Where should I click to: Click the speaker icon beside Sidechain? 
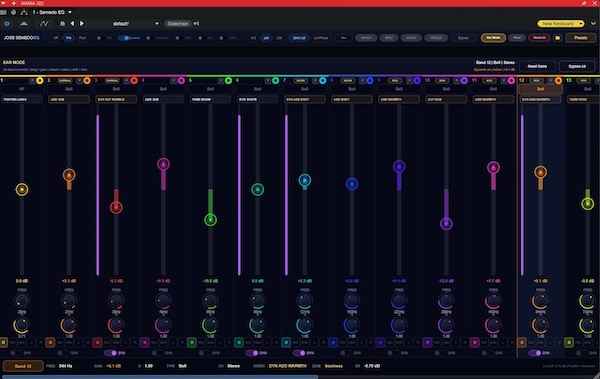(x=196, y=24)
